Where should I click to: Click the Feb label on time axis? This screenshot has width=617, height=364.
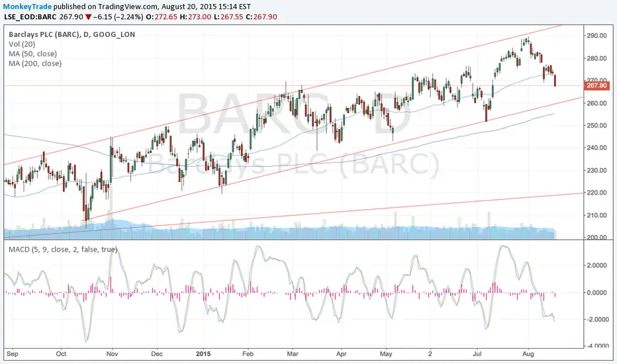tap(248, 354)
